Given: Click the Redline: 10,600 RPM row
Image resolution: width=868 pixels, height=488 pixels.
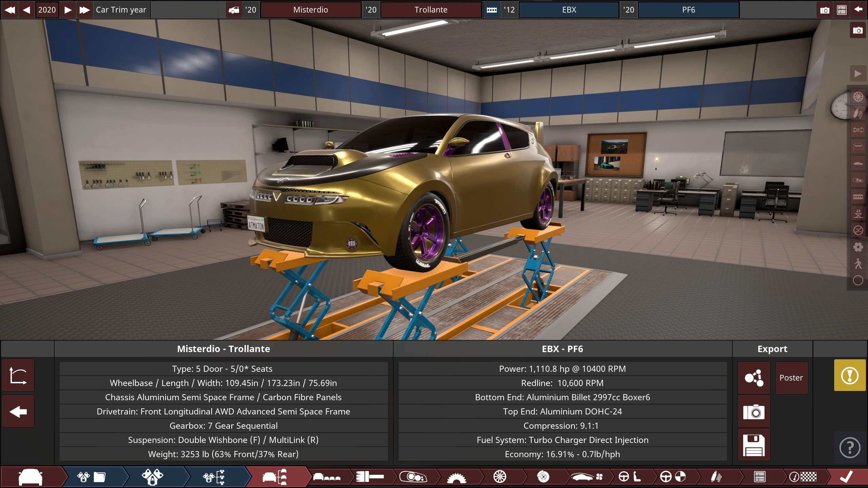Looking at the screenshot, I should pyautogui.click(x=563, y=383).
